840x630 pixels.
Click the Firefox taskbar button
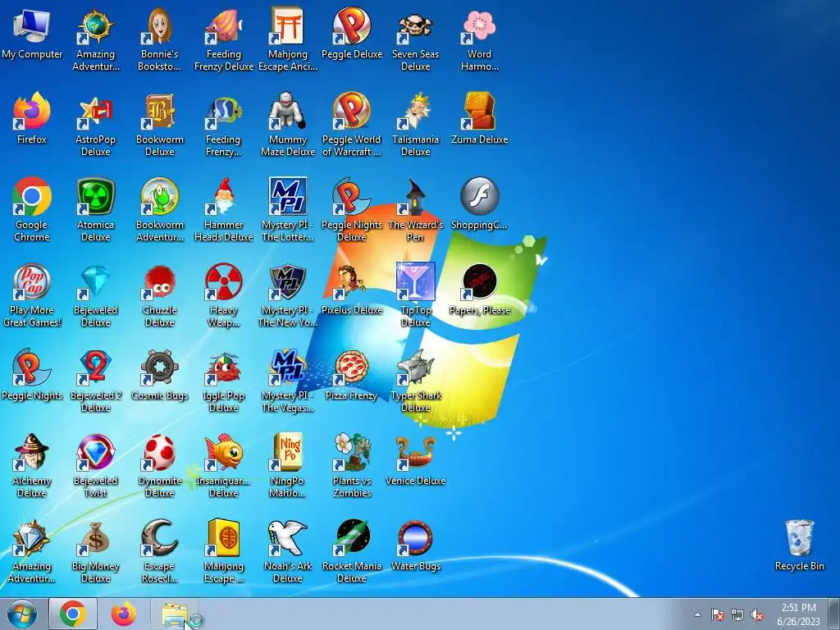(x=123, y=614)
